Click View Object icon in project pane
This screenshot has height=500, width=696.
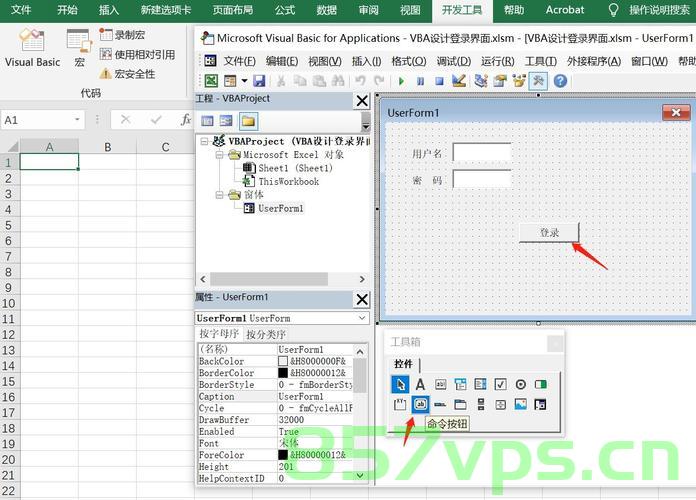click(226, 121)
